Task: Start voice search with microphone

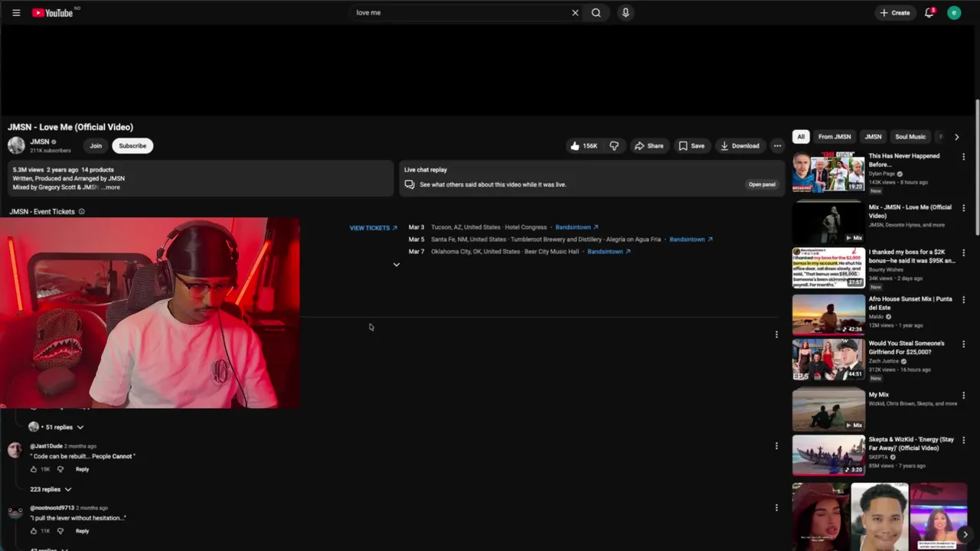Action: [x=626, y=12]
